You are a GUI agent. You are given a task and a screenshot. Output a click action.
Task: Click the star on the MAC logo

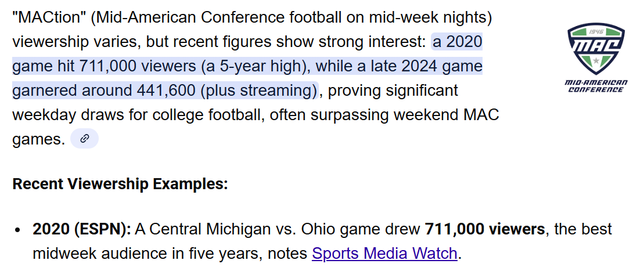(x=596, y=61)
